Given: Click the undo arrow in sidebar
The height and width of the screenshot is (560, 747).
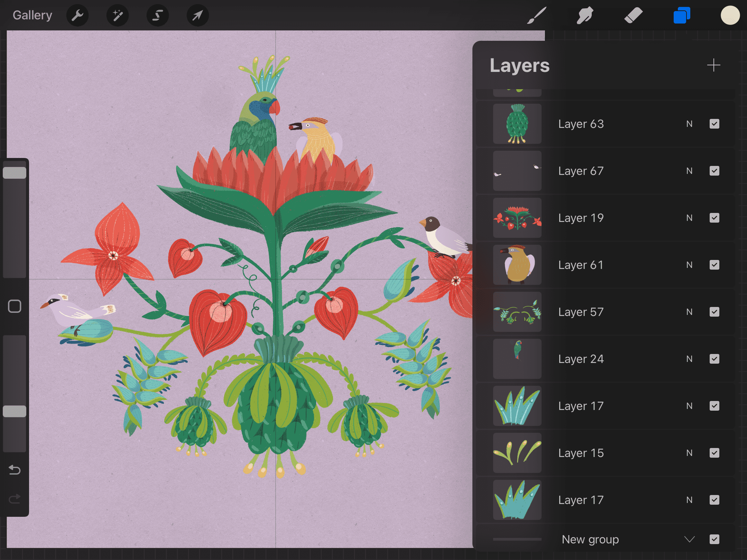Looking at the screenshot, I should pos(15,470).
